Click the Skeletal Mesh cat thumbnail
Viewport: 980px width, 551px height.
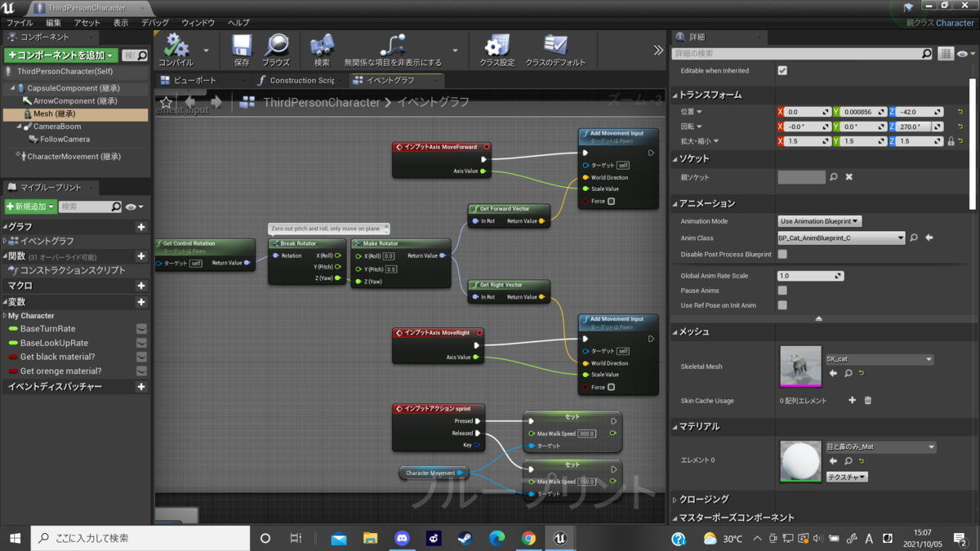(800, 367)
